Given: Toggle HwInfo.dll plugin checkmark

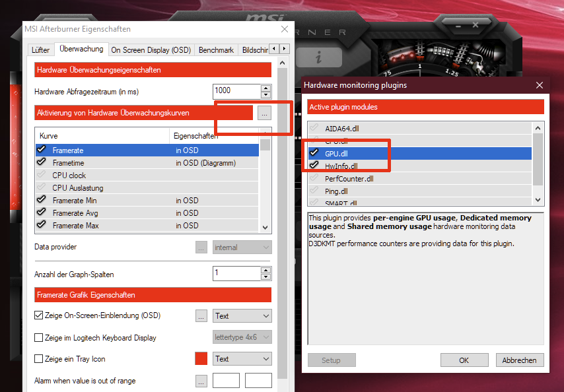Looking at the screenshot, I should (x=314, y=165).
